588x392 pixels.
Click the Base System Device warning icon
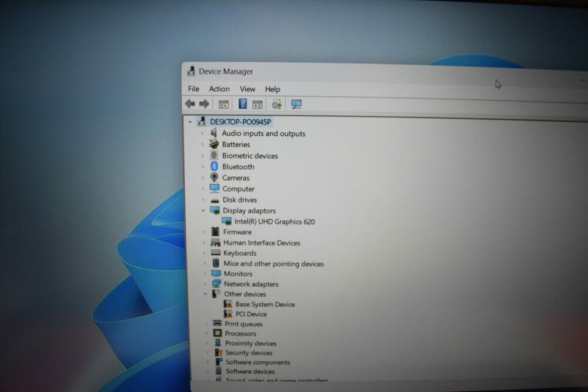click(x=228, y=304)
